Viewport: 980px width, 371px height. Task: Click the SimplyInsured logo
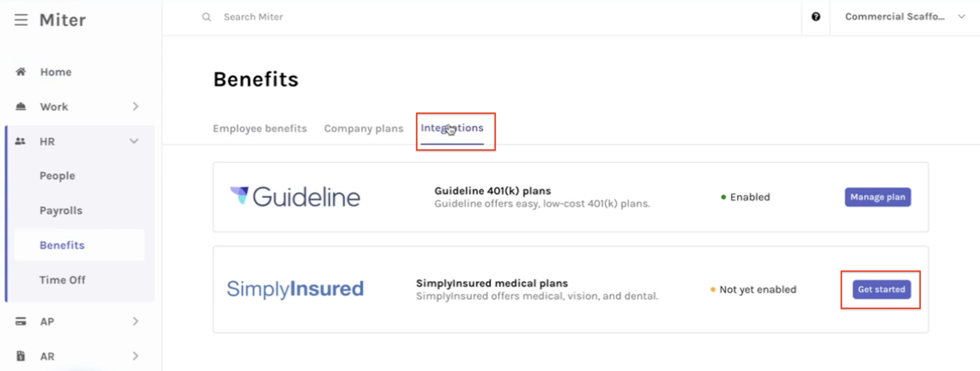(x=295, y=288)
